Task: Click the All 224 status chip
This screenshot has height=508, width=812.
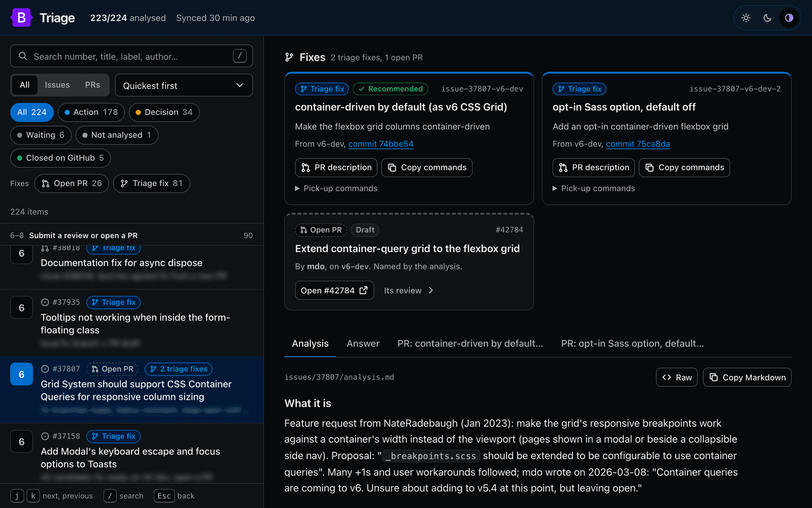Action: point(32,112)
